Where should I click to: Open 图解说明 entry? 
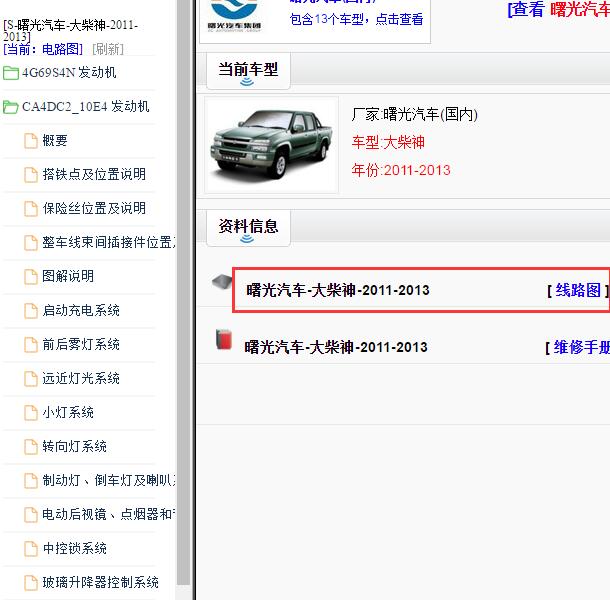[x=68, y=276]
